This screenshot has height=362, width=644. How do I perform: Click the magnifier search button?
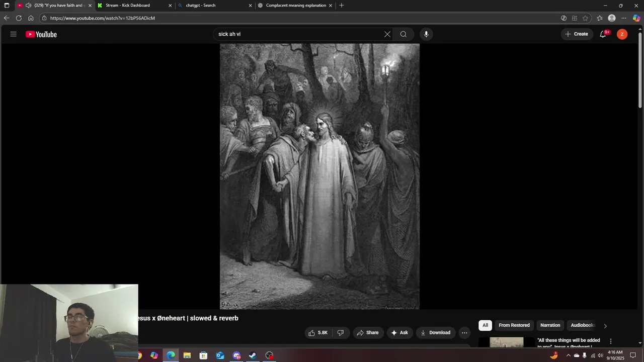[404, 34]
